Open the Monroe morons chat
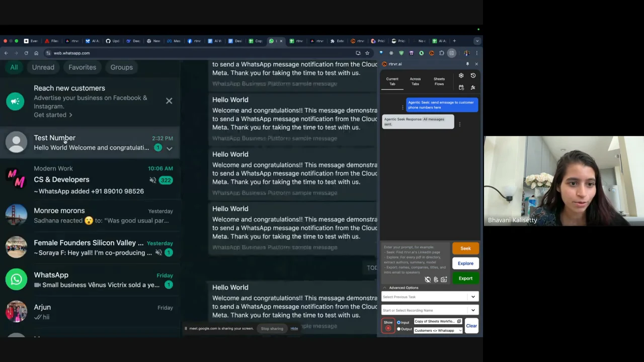 click(90, 215)
